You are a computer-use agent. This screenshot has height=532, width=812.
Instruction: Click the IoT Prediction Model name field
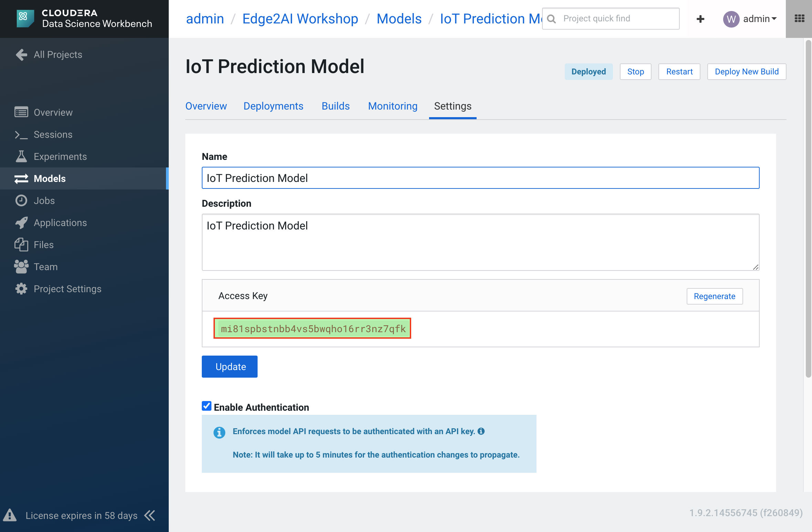tap(481, 177)
